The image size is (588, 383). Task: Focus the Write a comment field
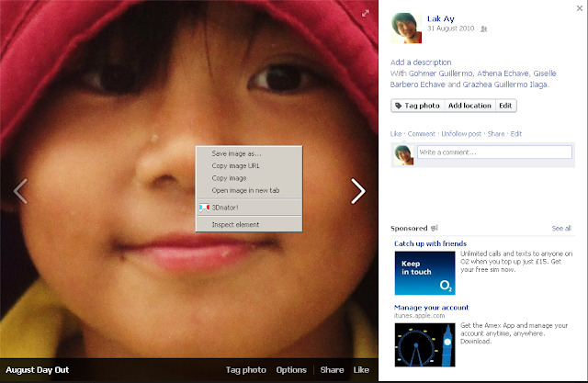494,152
